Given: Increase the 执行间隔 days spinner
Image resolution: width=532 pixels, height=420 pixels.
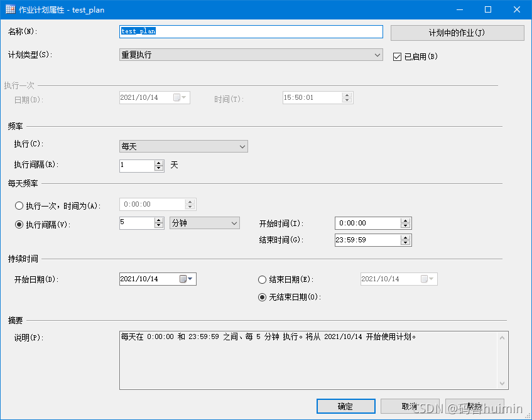Looking at the screenshot, I should pyautogui.click(x=158, y=163).
